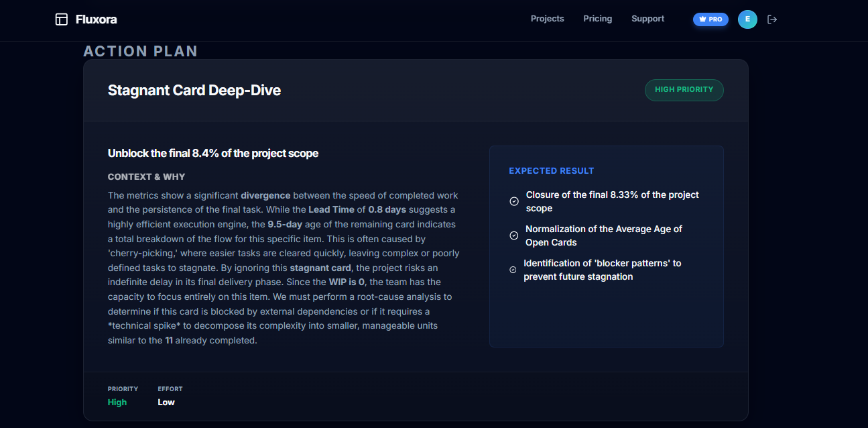
Task: Click the CONTEXT & WHY label
Action: pos(146,177)
